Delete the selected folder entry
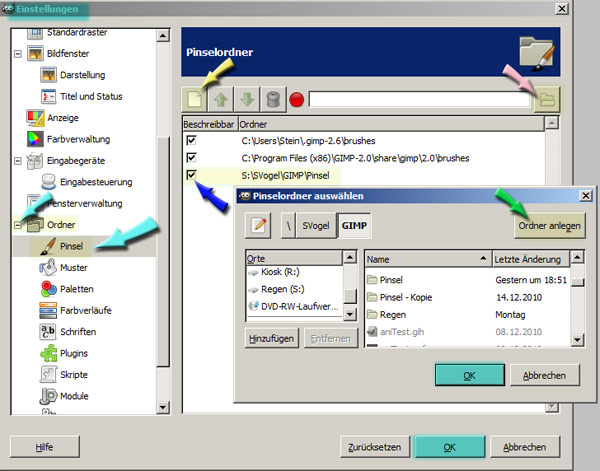The image size is (600, 471). [273, 100]
